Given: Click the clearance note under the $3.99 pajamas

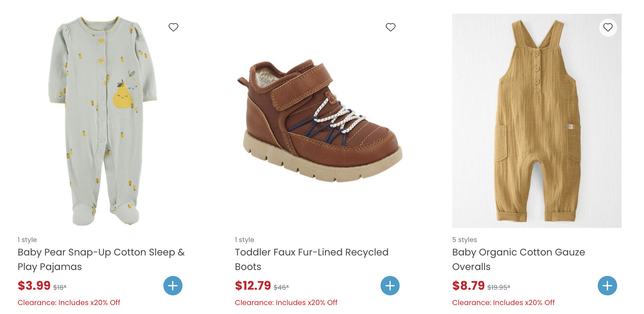Looking at the screenshot, I should click(69, 302).
